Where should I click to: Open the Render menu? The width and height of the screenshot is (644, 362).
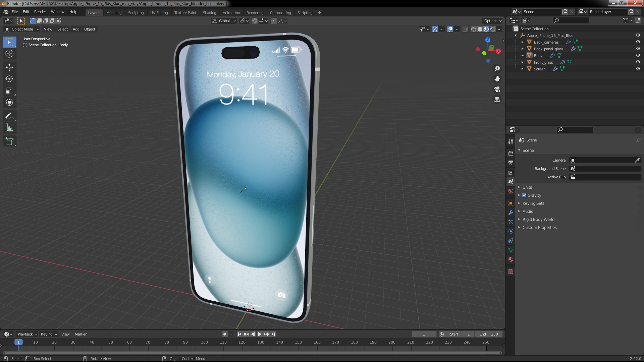[40, 12]
